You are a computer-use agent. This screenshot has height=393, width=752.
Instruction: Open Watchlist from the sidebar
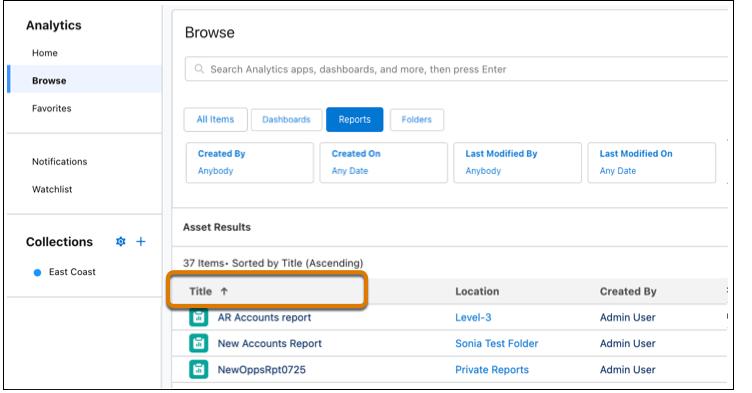point(52,189)
